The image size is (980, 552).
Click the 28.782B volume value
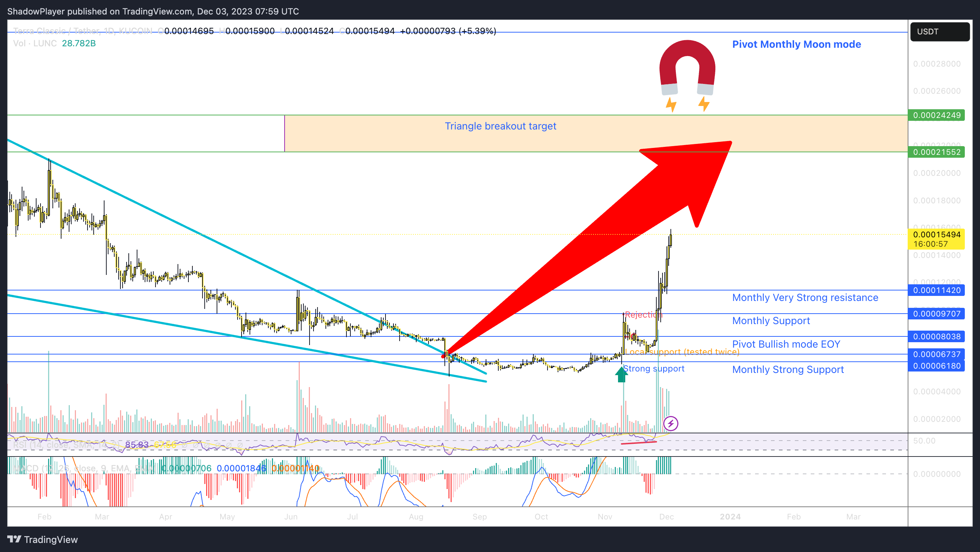pos(79,43)
